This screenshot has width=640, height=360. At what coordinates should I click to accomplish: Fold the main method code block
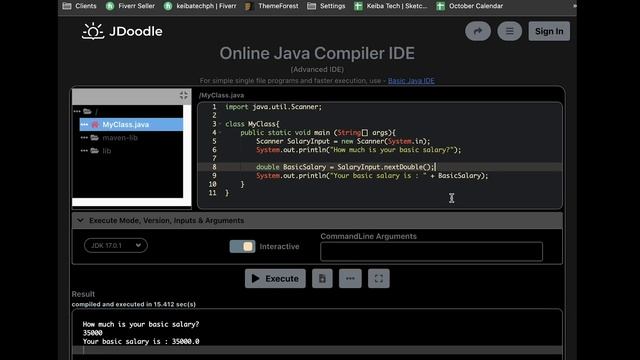[x=220, y=132]
